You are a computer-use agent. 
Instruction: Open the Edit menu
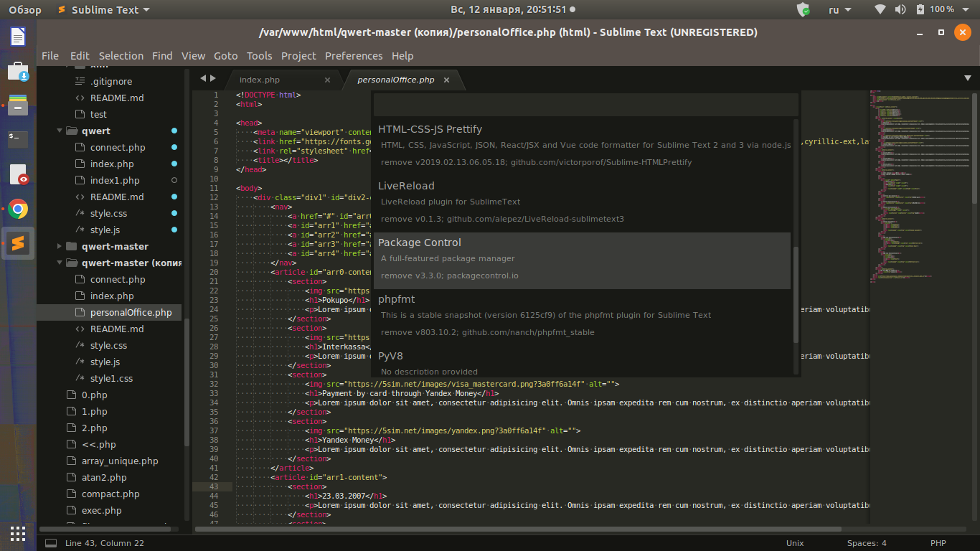click(x=80, y=56)
